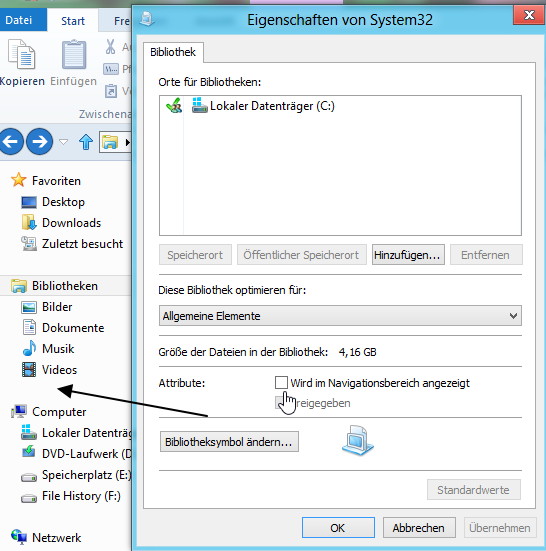Click 'Bibliotheksymbol ändern...' button
The width and height of the screenshot is (546, 551).
229,441
